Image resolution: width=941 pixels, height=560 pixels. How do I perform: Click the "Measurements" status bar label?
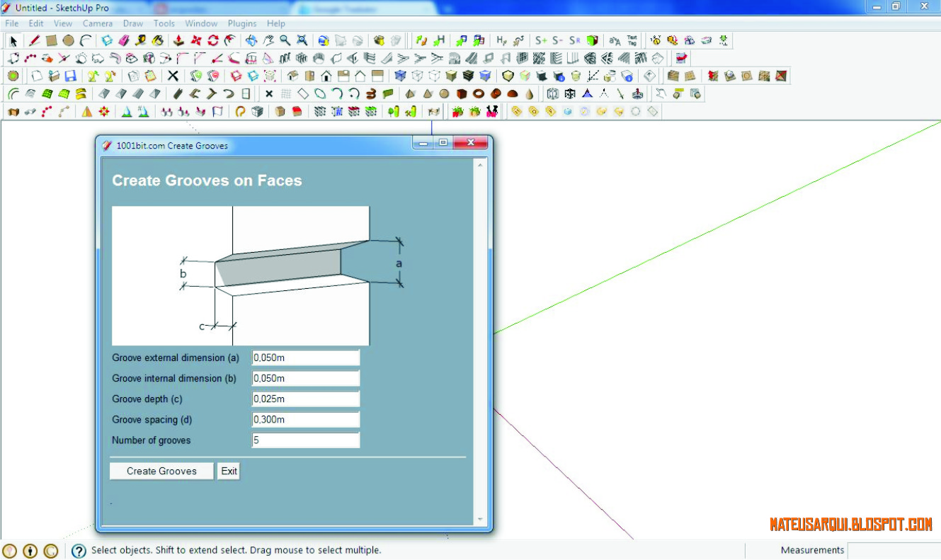point(813,550)
